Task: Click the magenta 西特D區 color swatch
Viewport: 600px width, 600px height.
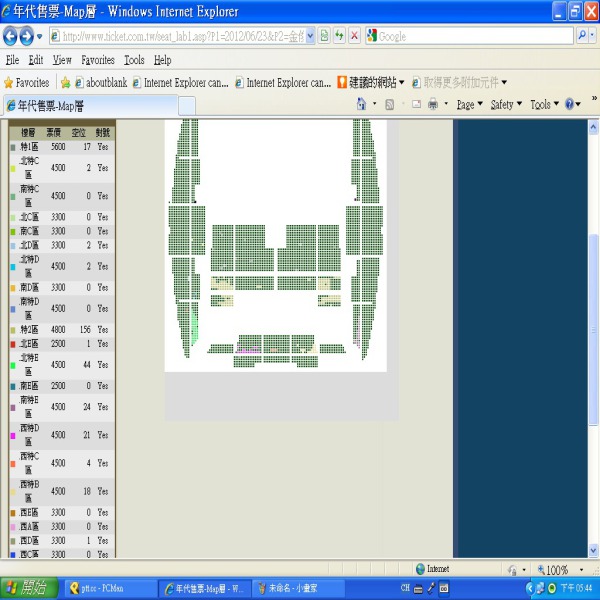Action: click(x=12, y=436)
